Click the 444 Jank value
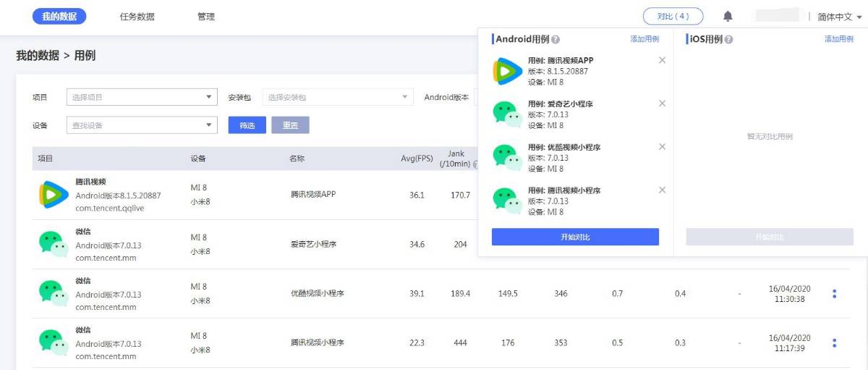 460,342
